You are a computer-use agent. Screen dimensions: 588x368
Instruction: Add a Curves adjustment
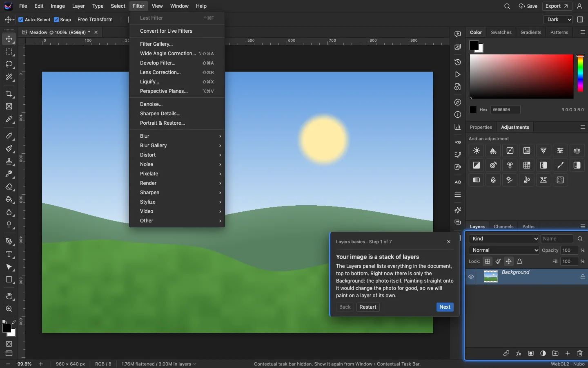pyautogui.click(x=510, y=150)
